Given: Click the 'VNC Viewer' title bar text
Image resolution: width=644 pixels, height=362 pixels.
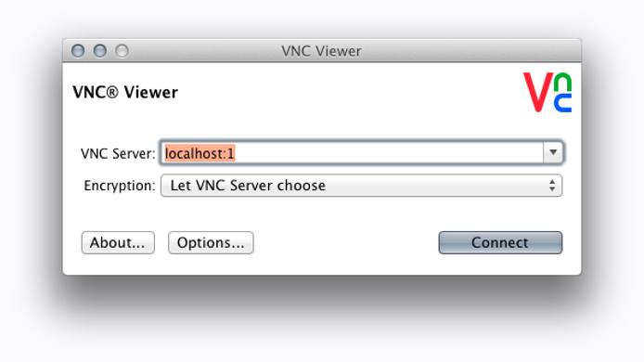Looking at the screenshot, I should point(321,51).
